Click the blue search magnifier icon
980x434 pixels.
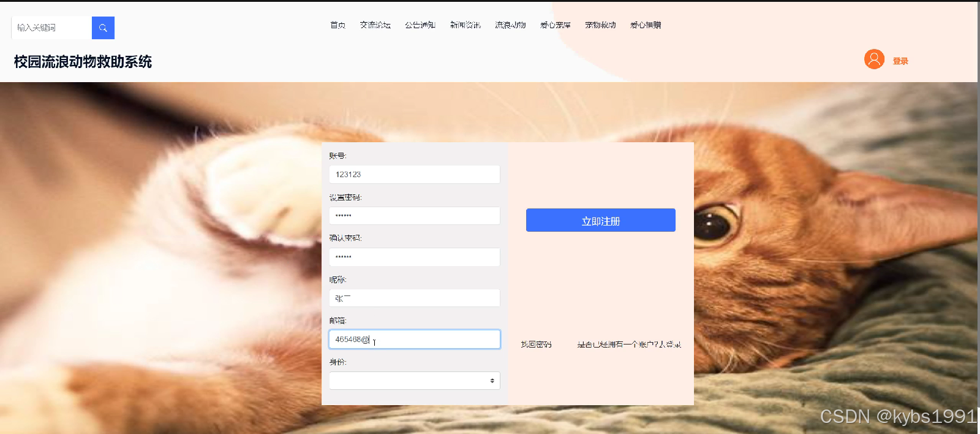pyautogui.click(x=103, y=28)
